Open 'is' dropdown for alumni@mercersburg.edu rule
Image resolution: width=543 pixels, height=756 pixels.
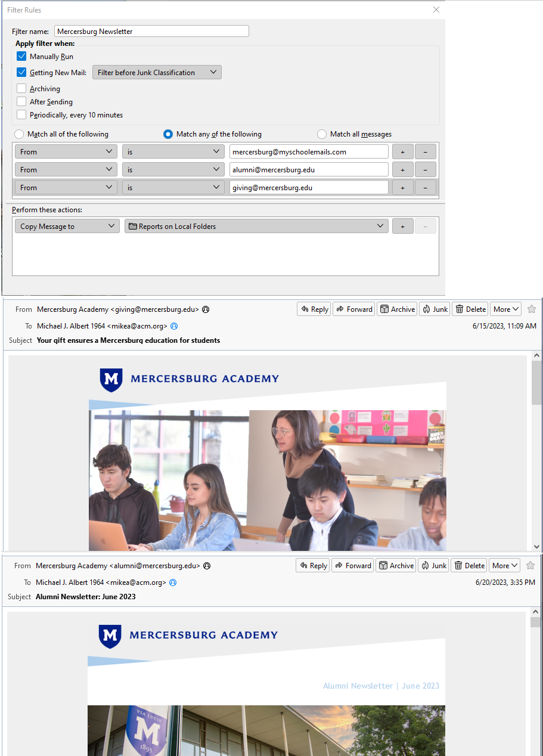[173, 170]
